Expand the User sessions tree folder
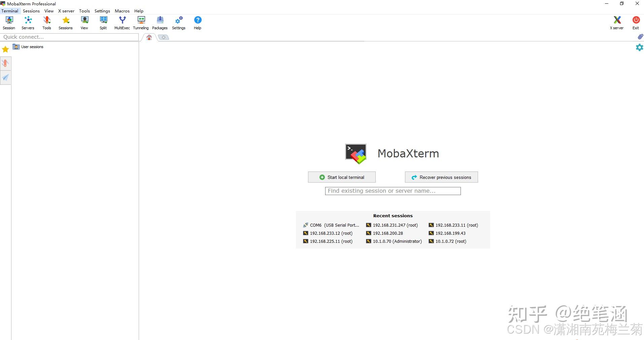This screenshot has width=644, height=340. (x=32, y=47)
